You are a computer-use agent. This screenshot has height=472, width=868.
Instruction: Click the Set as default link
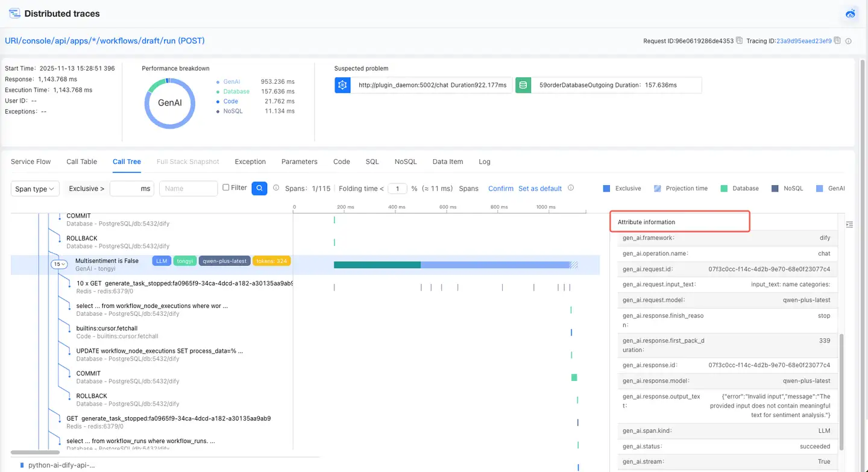point(539,189)
